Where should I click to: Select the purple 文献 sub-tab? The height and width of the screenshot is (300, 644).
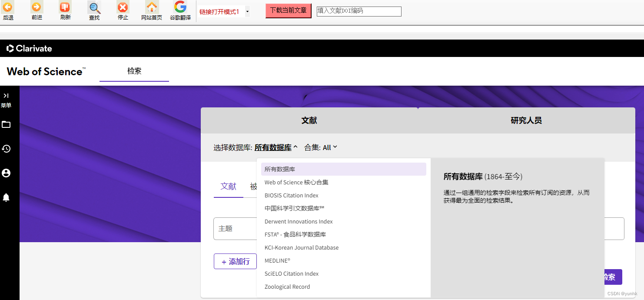click(229, 187)
